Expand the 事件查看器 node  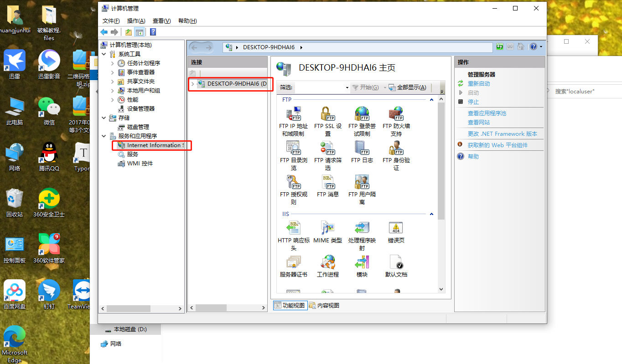click(x=113, y=72)
